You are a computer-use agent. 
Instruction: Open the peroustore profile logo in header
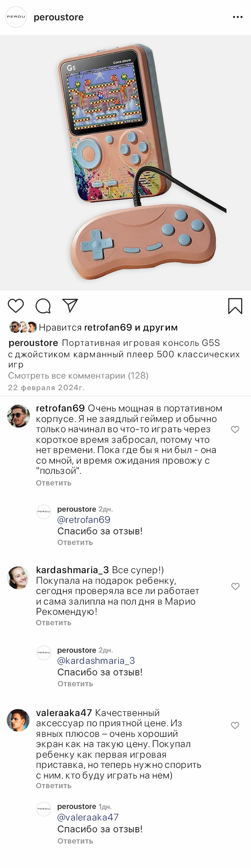pos(16,17)
